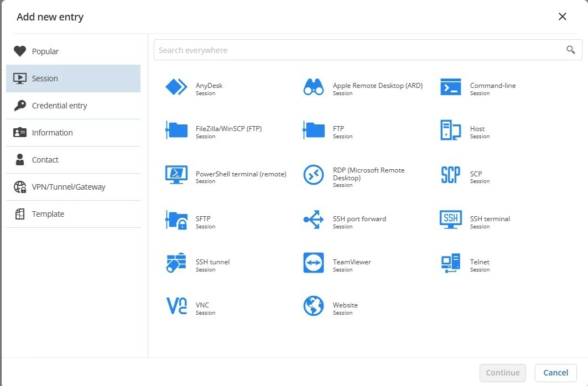This screenshot has width=588, height=386.
Task: Select the "AnyDesk" label text
Action: (209, 86)
